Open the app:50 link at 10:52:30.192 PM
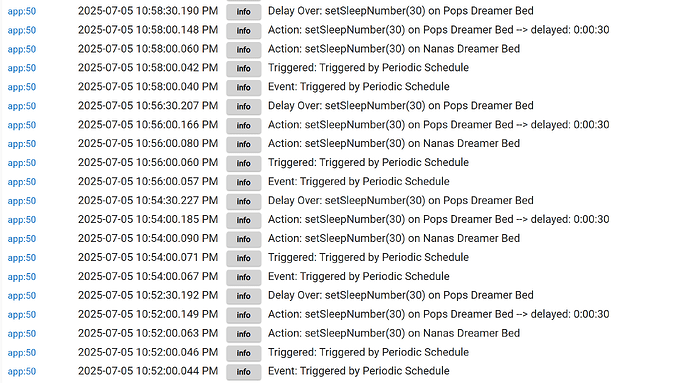Screen dimensions: 690x383 (x=22, y=296)
